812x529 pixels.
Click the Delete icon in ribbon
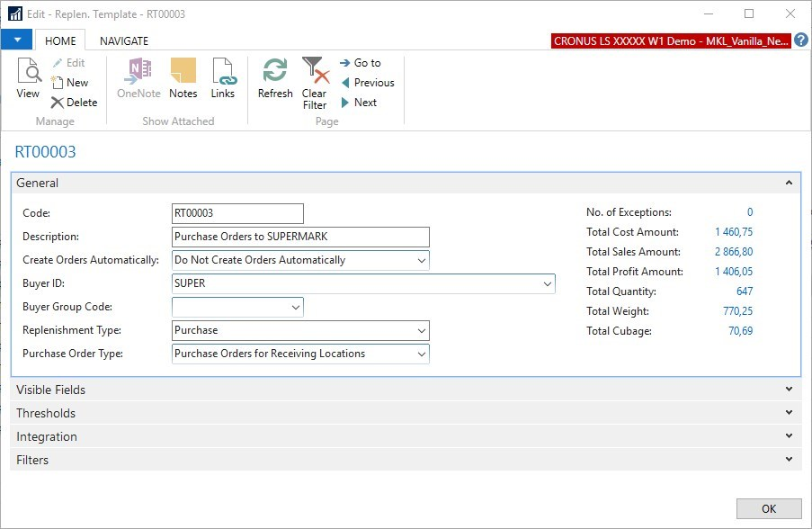click(x=73, y=103)
